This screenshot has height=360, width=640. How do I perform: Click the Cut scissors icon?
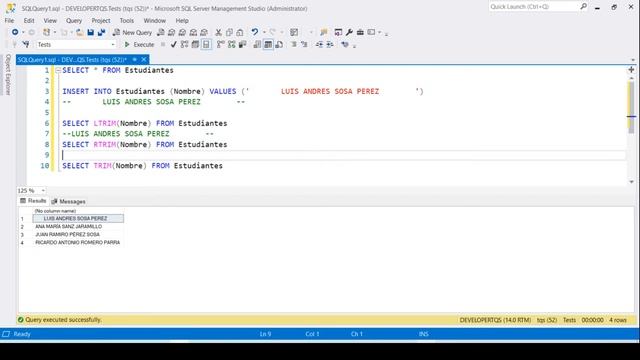pos(218,32)
